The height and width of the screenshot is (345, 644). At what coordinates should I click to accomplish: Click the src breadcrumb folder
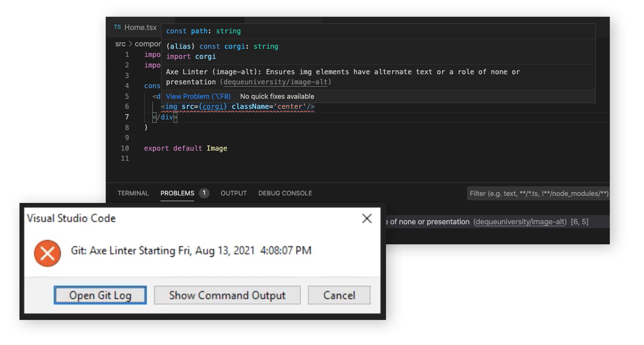[x=120, y=44]
